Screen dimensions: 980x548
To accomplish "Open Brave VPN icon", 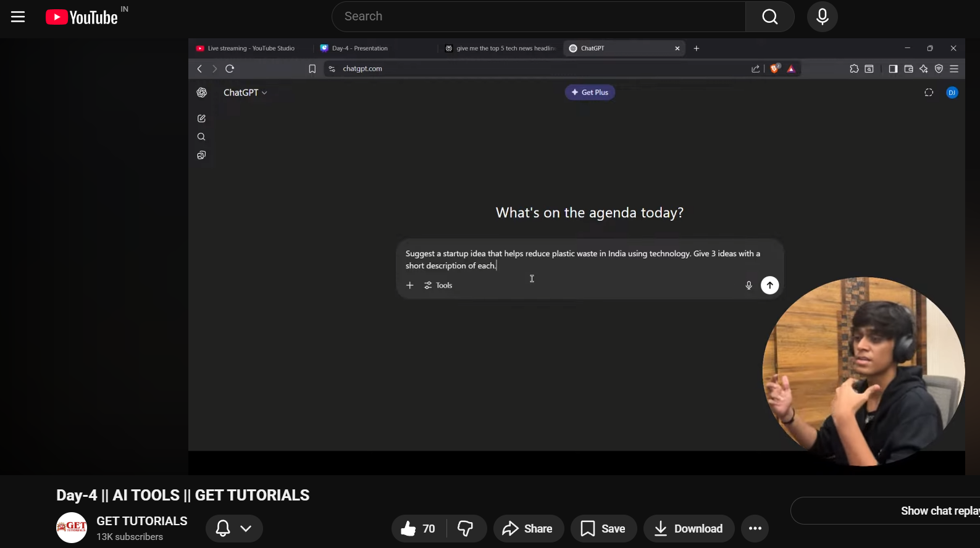I will (939, 68).
